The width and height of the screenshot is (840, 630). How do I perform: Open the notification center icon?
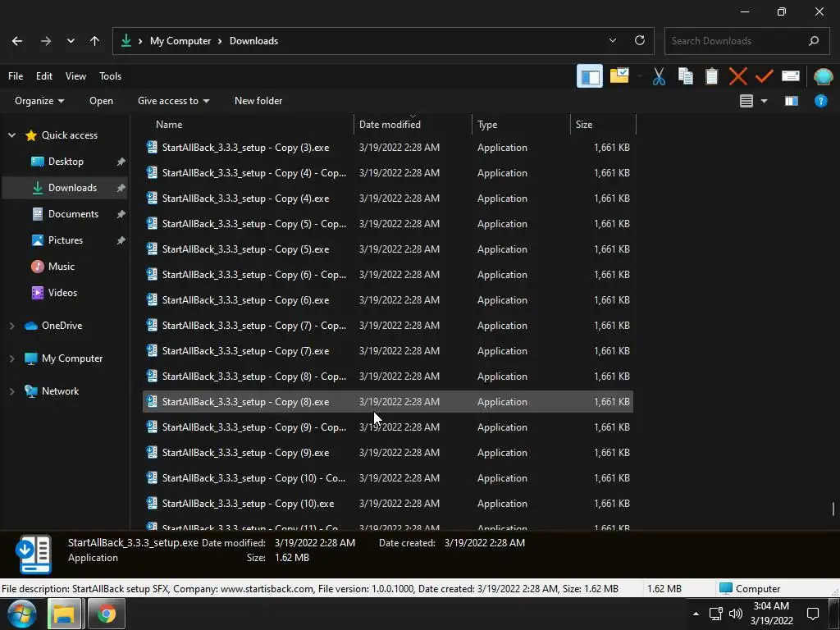[813, 614]
